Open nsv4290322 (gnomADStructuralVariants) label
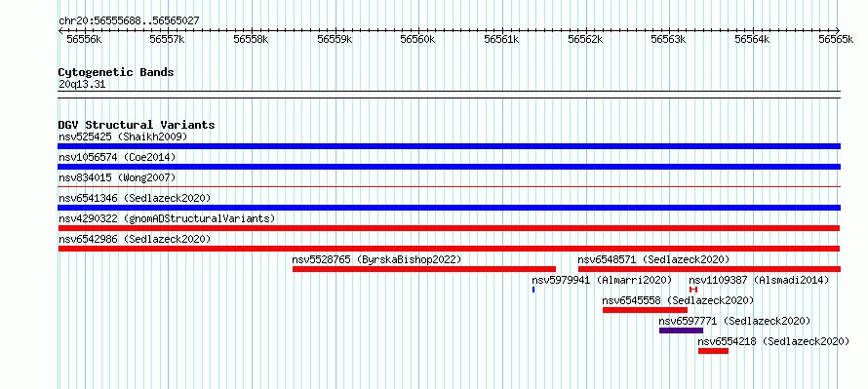 pos(167,218)
